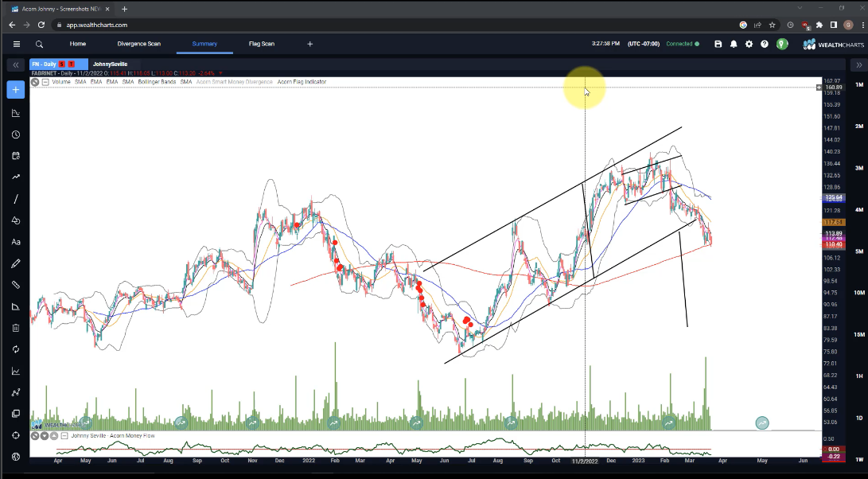Image resolution: width=868 pixels, height=479 pixels.
Task: Select the 15M timeframe button
Action: (859, 334)
